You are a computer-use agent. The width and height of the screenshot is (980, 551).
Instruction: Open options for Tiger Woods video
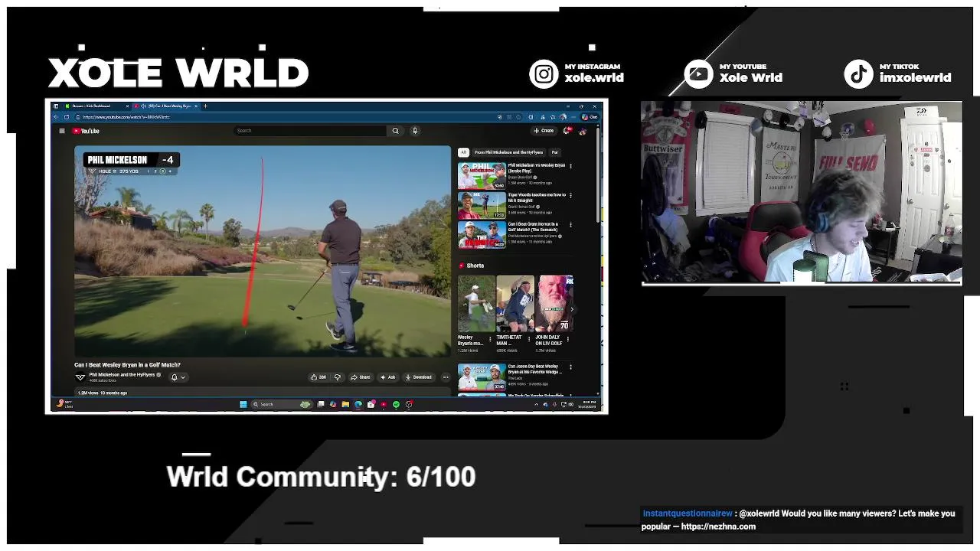(570, 196)
